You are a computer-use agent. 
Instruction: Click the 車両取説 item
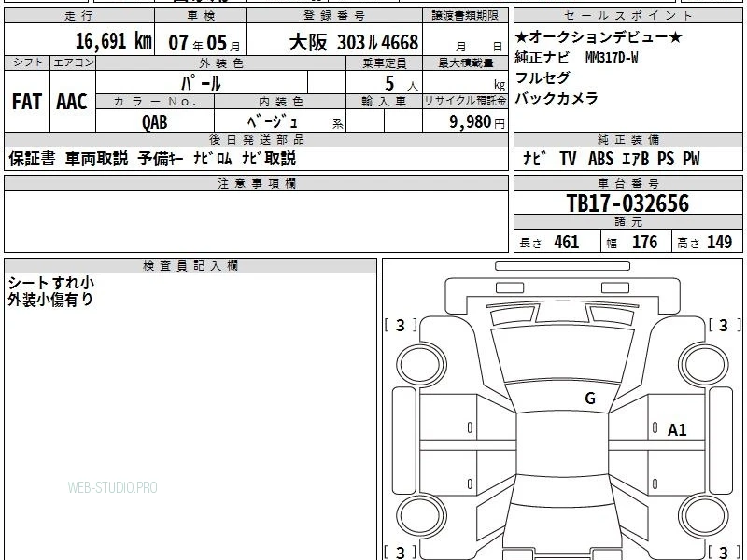97,159
